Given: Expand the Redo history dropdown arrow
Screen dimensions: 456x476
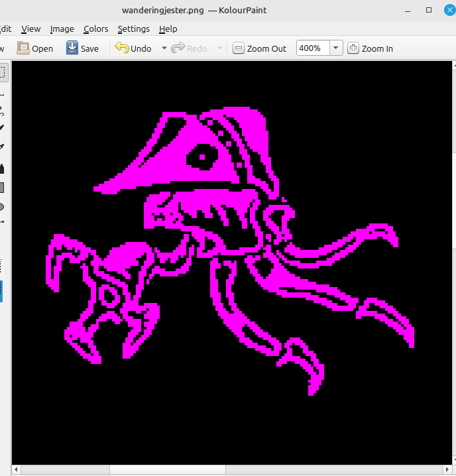Looking at the screenshot, I should [219, 48].
